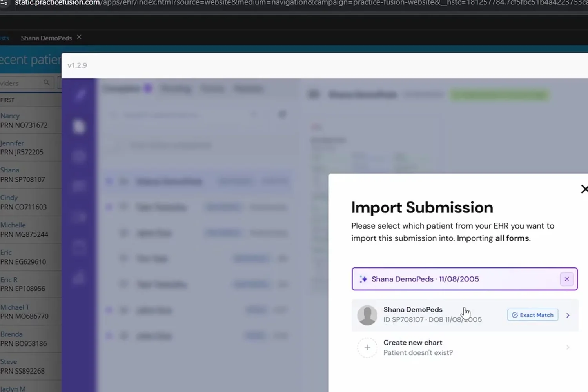
Task: Click the search magnifier in providers field
Action: (47, 82)
